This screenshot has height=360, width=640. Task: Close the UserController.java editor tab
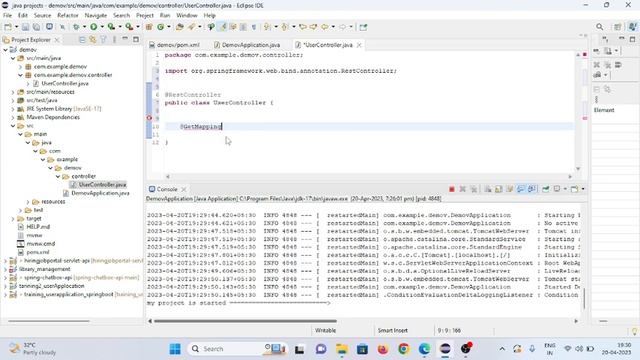(359, 45)
